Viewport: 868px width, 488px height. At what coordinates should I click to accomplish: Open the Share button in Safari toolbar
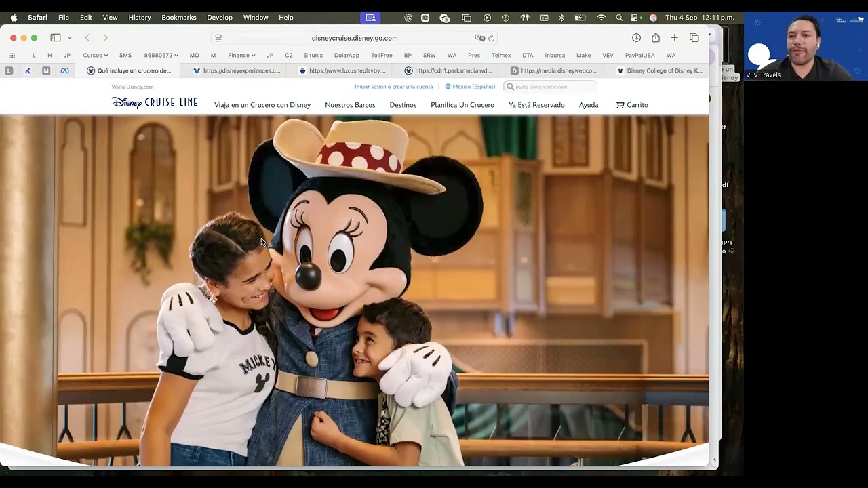(656, 38)
